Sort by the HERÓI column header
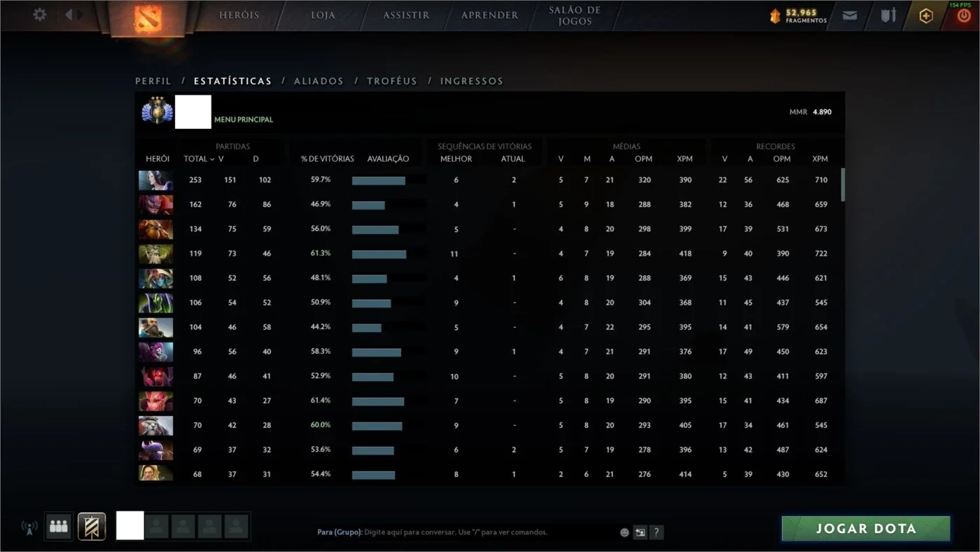The width and height of the screenshot is (980, 552). click(x=157, y=159)
